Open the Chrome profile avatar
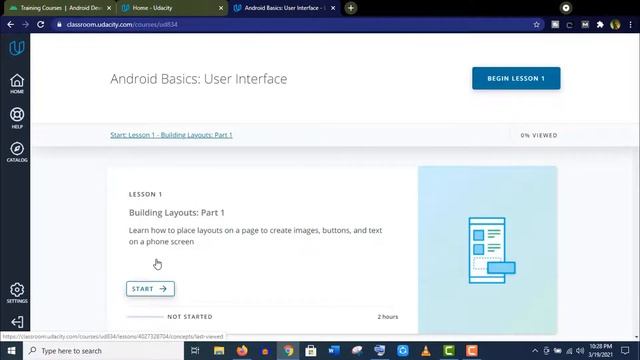 point(615,24)
